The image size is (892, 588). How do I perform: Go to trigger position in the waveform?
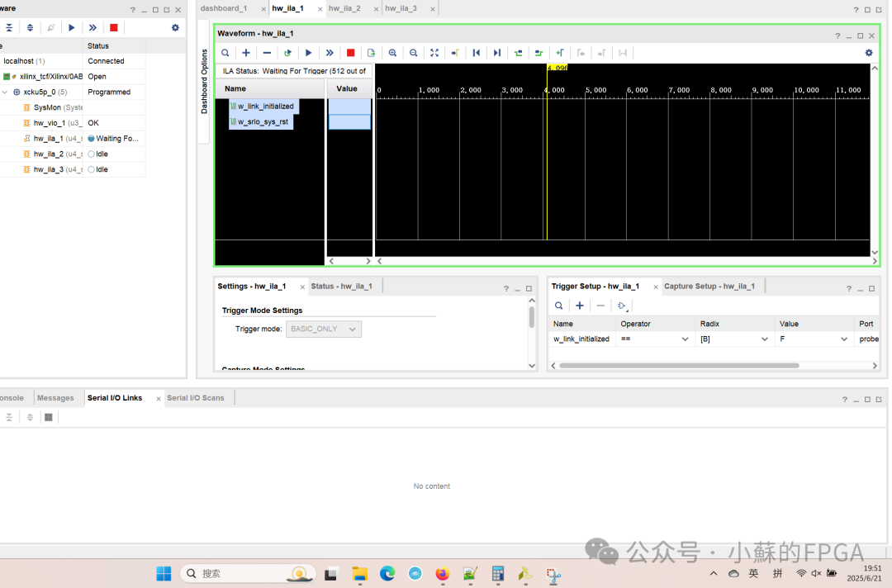click(x=455, y=52)
